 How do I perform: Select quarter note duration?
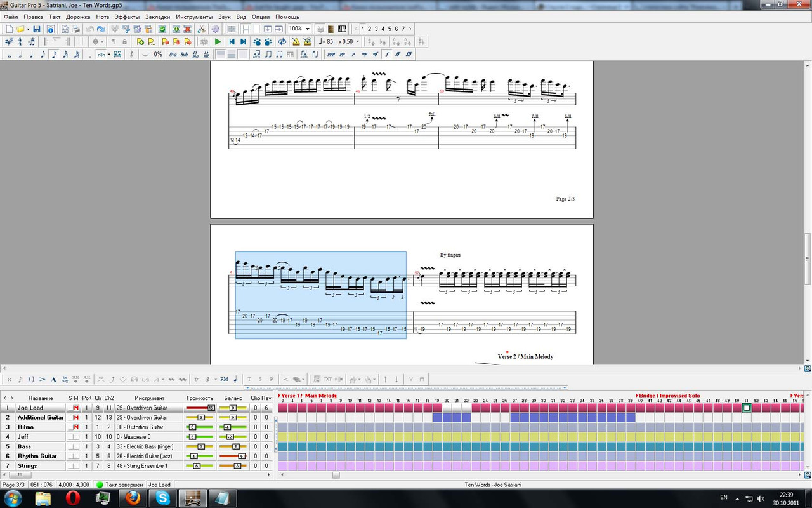pyautogui.click(x=31, y=55)
